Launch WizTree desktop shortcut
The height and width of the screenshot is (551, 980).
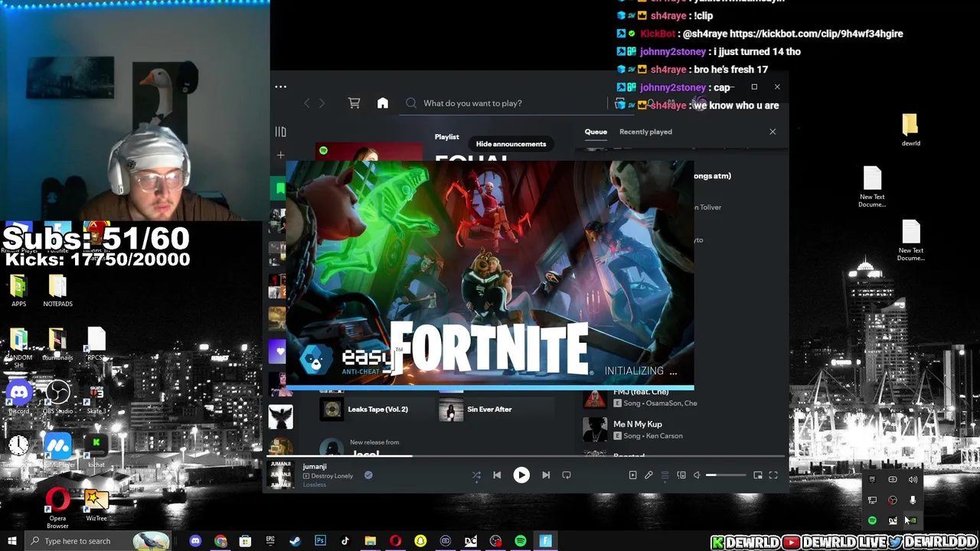click(96, 506)
